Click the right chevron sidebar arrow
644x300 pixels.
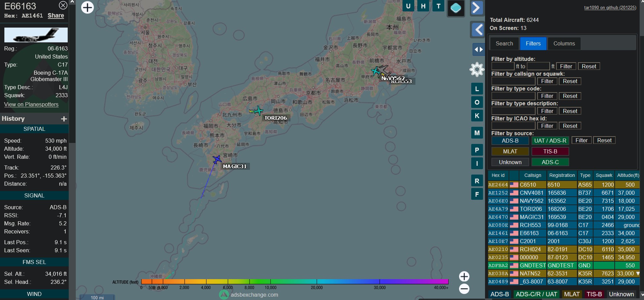[477, 8]
